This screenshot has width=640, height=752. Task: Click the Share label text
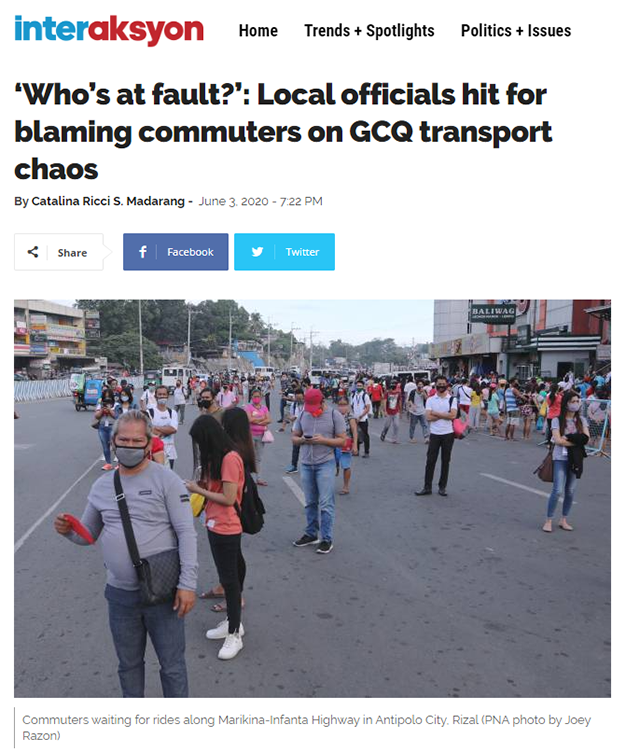(72, 253)
